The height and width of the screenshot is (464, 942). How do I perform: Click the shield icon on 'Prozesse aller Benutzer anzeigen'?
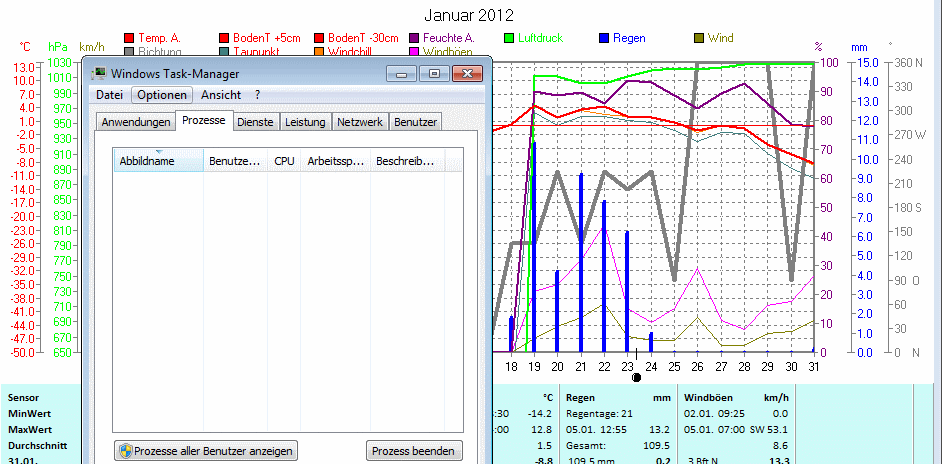point(126,451)
